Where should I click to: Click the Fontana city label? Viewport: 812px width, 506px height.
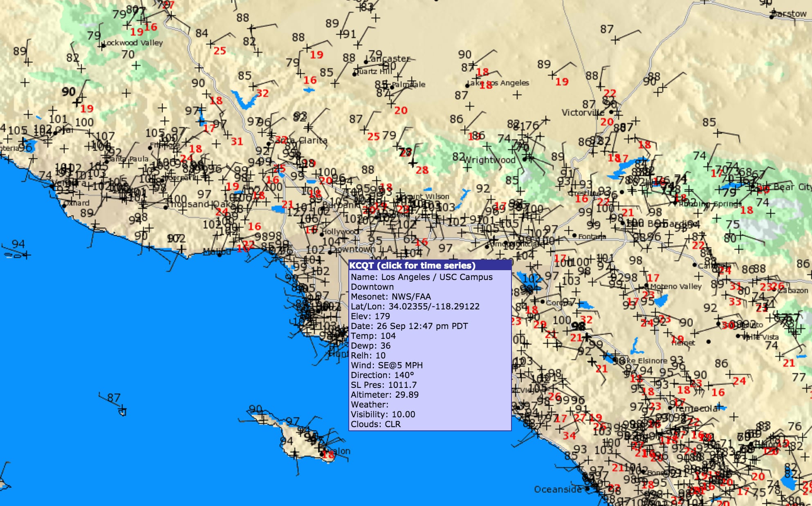point(592,236)
